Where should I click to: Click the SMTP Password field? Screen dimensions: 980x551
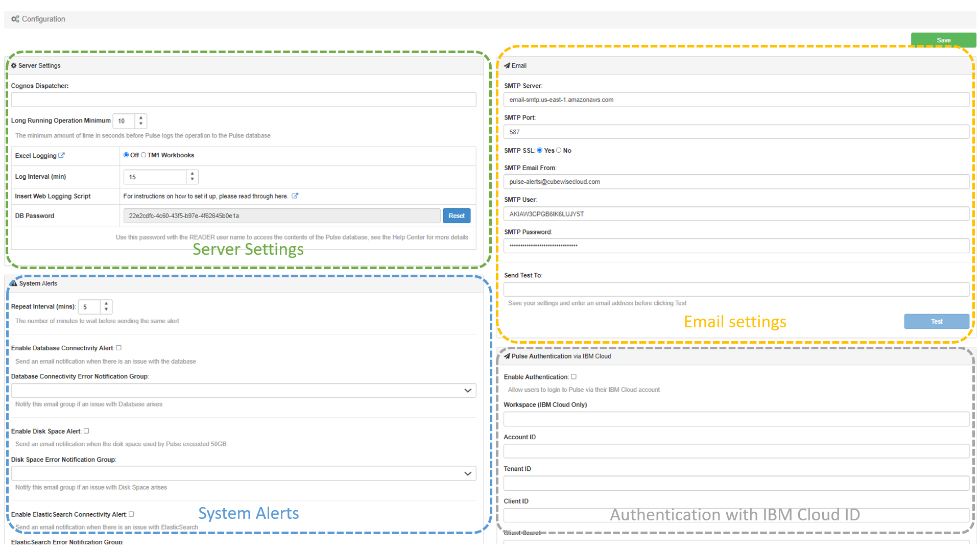click(736, 246)
